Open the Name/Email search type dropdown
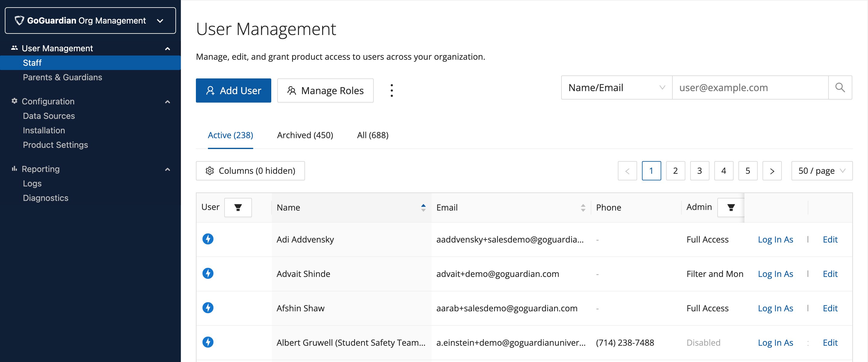 617,87
